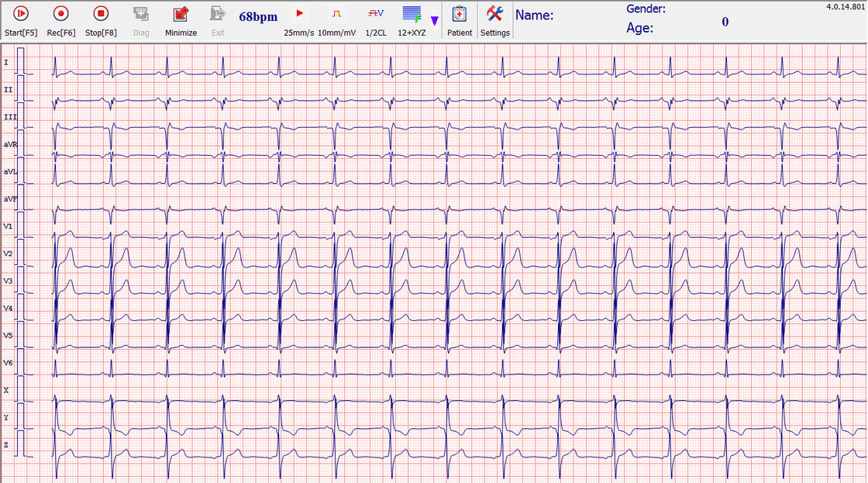Viewport: 868px width, 483px height.
Task: Click the Diag diagnosis button
Action: (141, 20)
